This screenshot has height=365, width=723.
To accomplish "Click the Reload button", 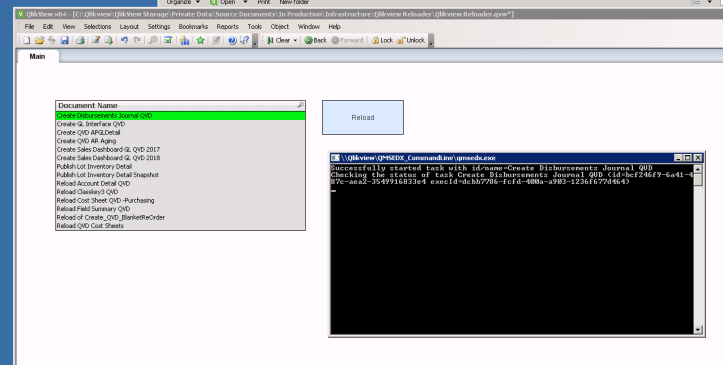I will coord(363,118).
